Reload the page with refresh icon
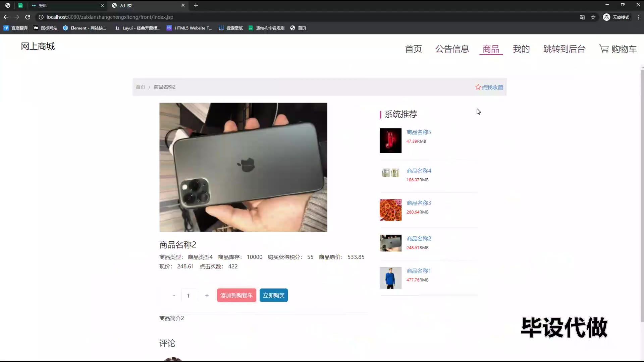Image resolution: width=644 pixels, height=362 pixels. click(28, 17)
